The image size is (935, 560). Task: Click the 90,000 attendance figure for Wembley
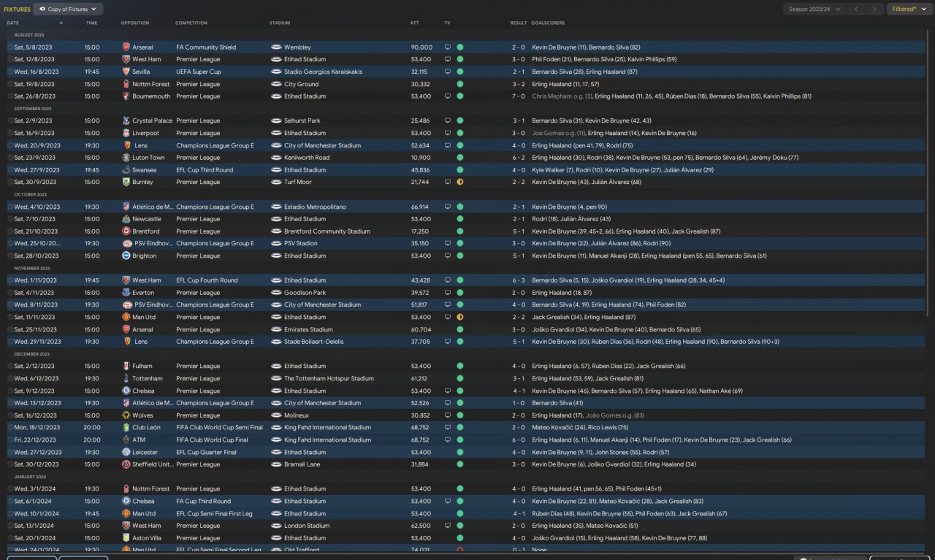tap(421, 47)
